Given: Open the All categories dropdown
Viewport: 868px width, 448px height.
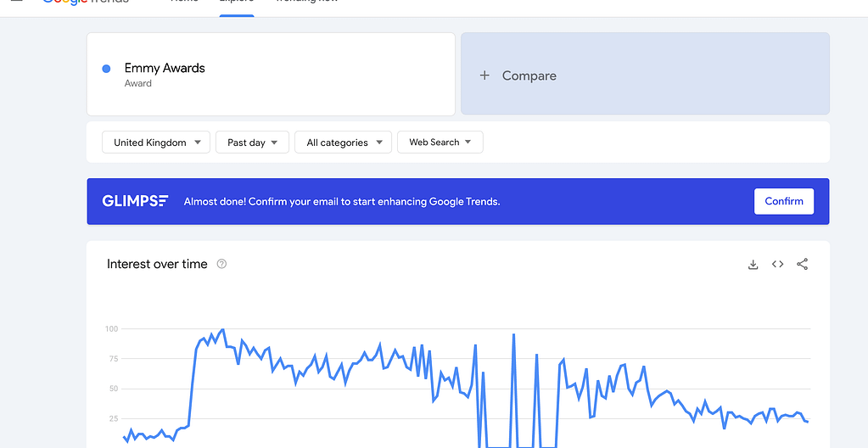Looking at the screenshot, I should click(x=344, y=143).
